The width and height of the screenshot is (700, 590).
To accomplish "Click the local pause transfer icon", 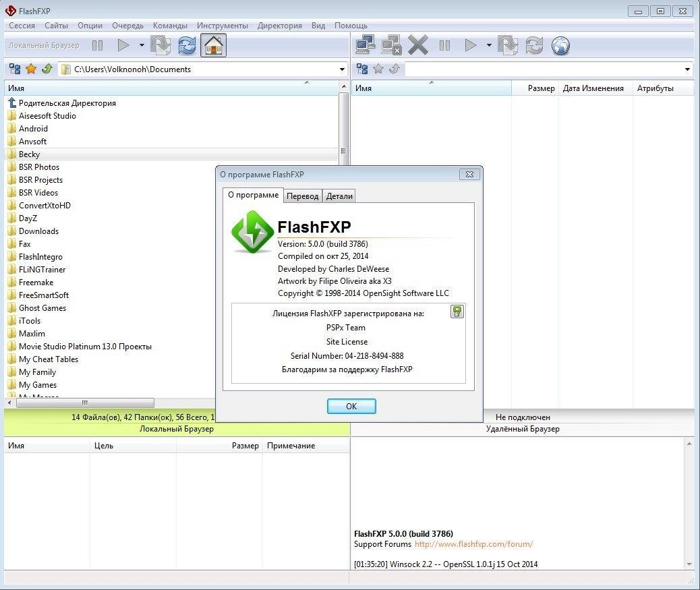I will (97, 45).
